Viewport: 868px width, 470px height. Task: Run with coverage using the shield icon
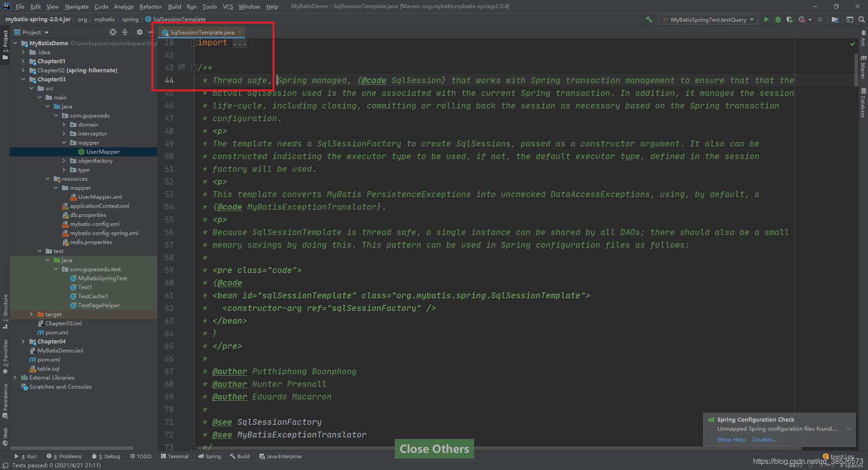coord(789,19)
